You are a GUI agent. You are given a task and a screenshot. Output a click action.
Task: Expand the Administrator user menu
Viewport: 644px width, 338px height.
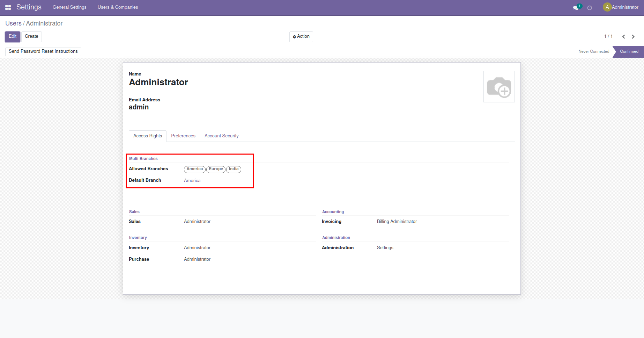625,7
